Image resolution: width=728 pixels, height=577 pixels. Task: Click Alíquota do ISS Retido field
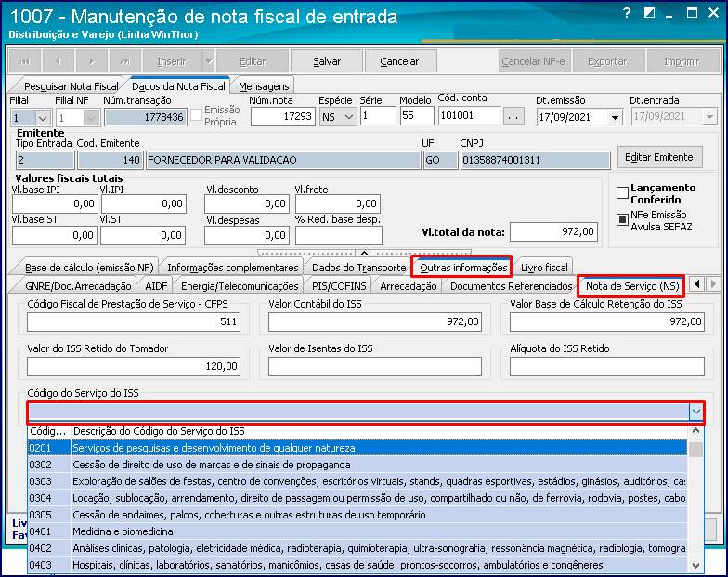coord(607,366)
